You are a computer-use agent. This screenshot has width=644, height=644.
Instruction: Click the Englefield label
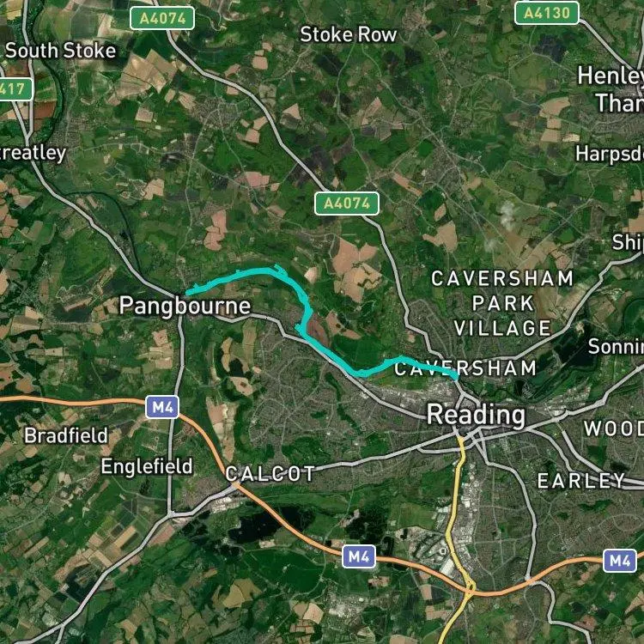[x=147, y=466]
